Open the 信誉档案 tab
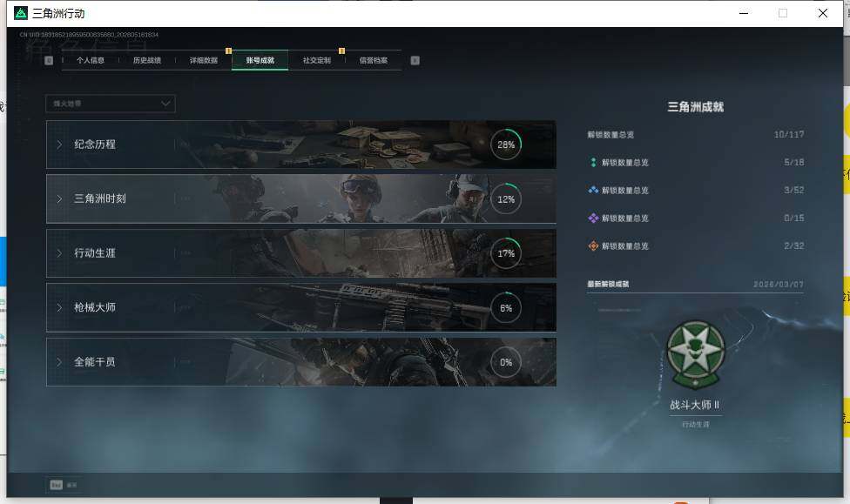Screen dimensions: 850x504 (373, 60)
